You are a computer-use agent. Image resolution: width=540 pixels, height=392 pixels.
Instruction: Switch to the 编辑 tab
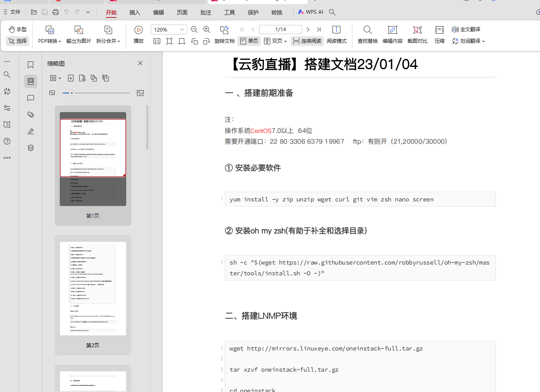click(x=159, y=12)
